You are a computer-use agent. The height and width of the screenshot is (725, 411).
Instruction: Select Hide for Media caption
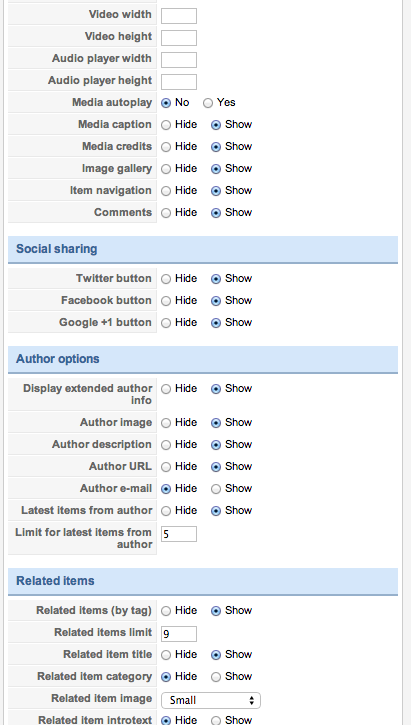point(166,125)
